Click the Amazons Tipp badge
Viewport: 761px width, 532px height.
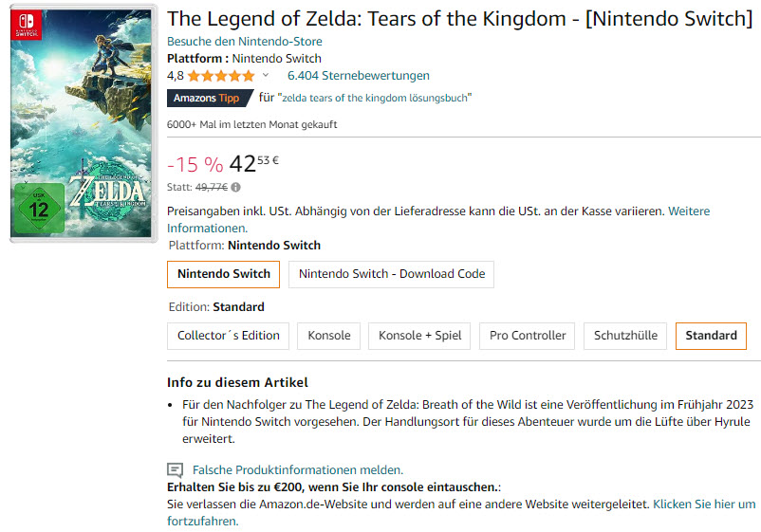pyautogui.click(x=209, y=98)
